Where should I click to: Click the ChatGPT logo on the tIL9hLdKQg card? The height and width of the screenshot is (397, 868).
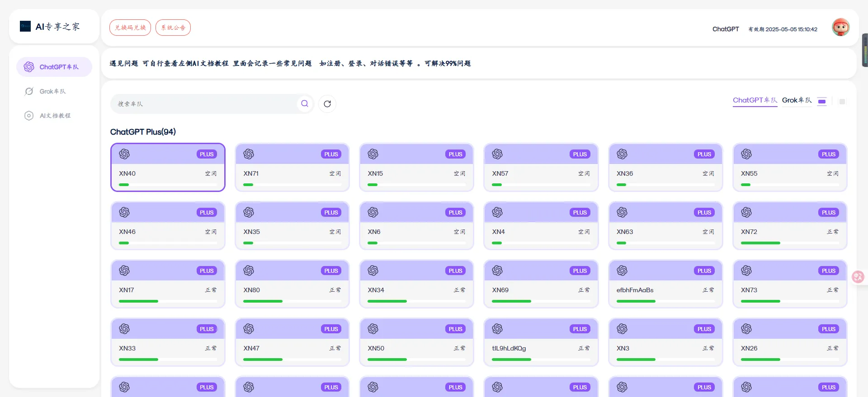pos(497,329)
